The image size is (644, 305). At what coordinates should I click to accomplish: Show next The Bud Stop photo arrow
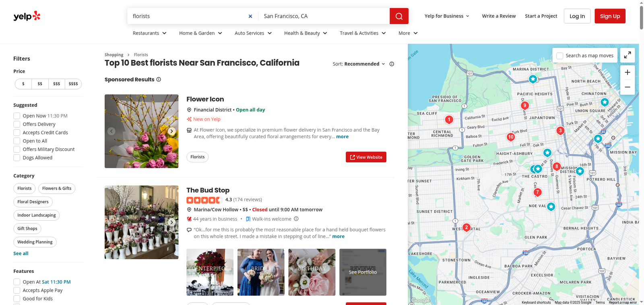click(x=171, y=222)
